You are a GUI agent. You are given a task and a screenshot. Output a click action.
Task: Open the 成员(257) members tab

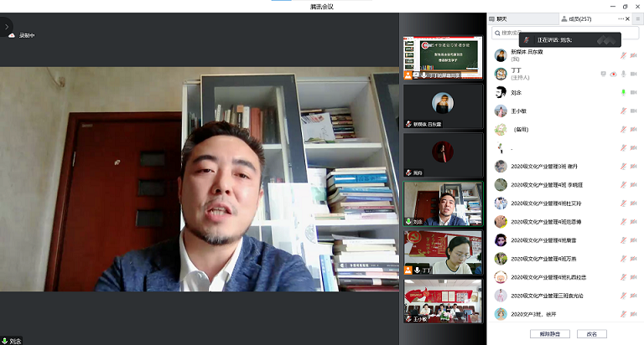579,18
